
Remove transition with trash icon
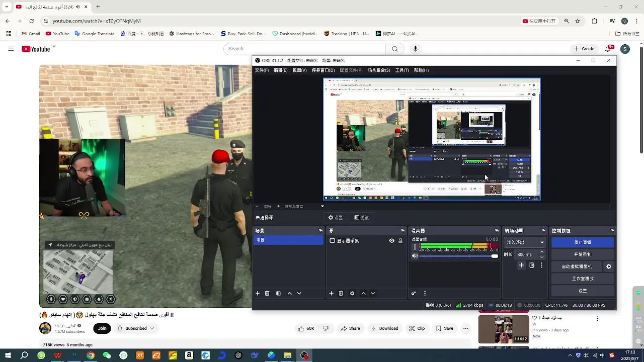pos(532,265)
